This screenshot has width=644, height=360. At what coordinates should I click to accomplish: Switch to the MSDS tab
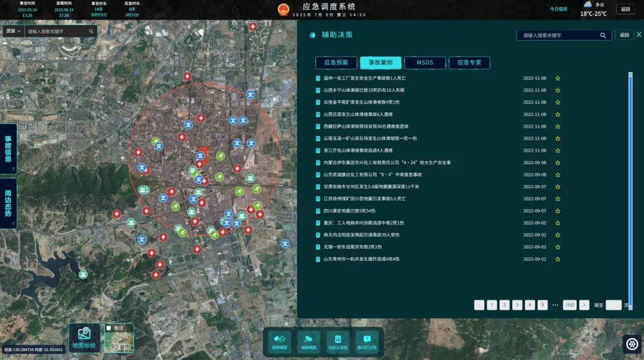pyautogui.click(x=425, y=63)
